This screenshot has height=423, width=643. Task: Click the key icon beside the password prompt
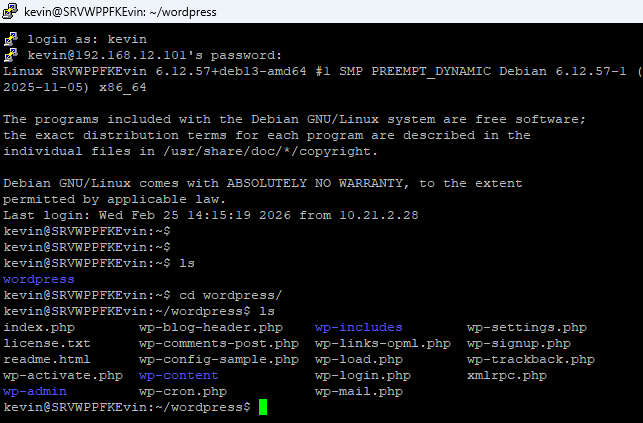[x=11, y=54]
